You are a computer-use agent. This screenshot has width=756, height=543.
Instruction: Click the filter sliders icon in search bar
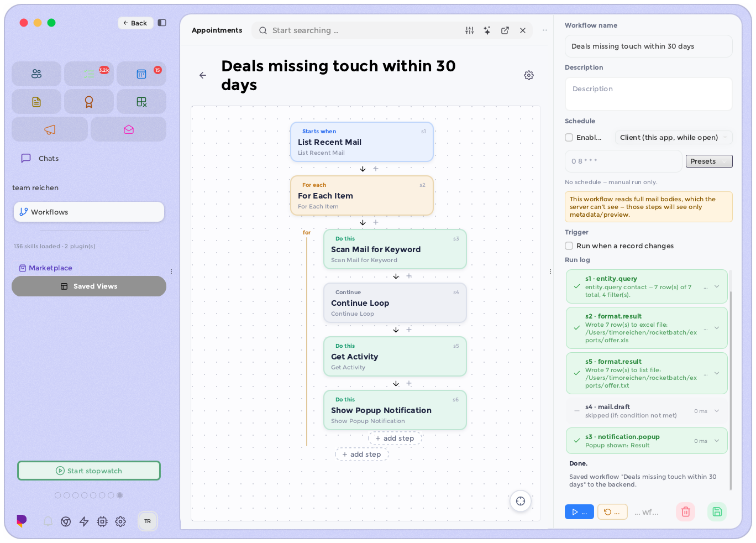point(470,30)
